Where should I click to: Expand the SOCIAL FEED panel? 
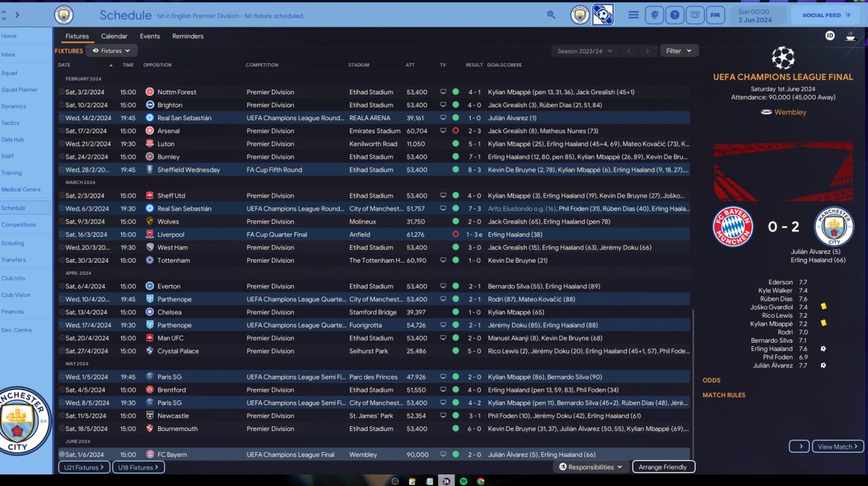pos(827,15)
